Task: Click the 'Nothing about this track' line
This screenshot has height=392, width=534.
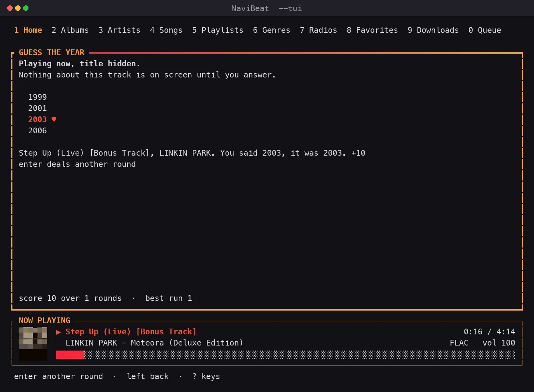Action: click(147, 75)
